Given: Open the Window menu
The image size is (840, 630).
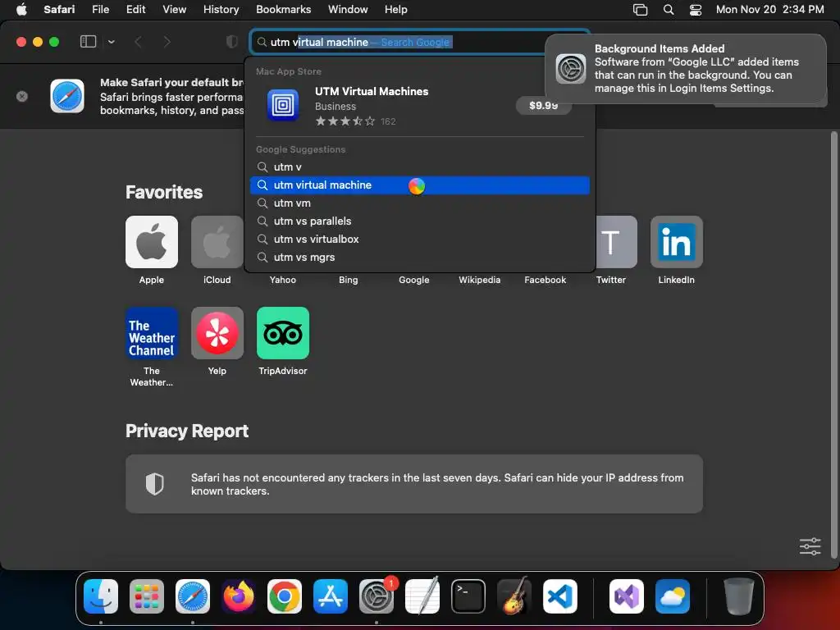Looking at the screenshot, I should (348, 9).
